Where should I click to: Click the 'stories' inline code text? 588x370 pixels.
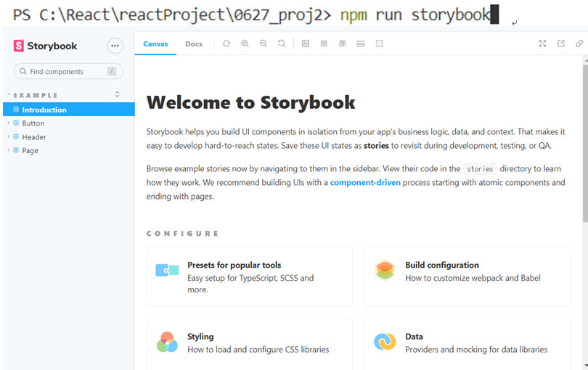pyautogui.click(x=480, y=169)
